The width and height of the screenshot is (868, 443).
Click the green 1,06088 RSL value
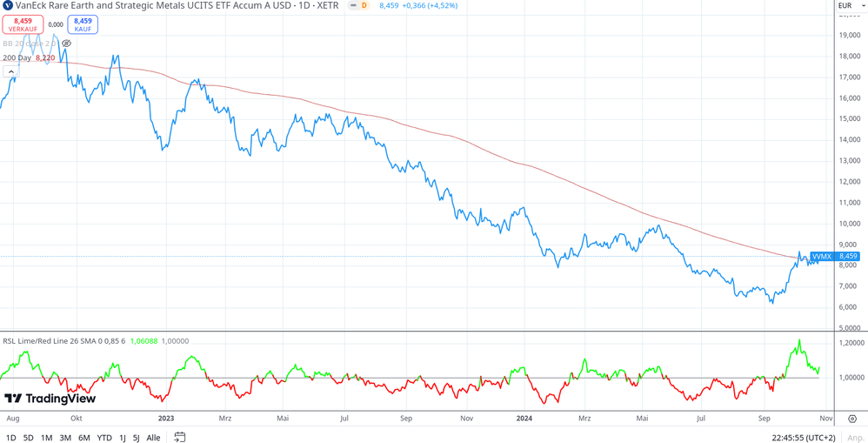click(x=143, y=341)
